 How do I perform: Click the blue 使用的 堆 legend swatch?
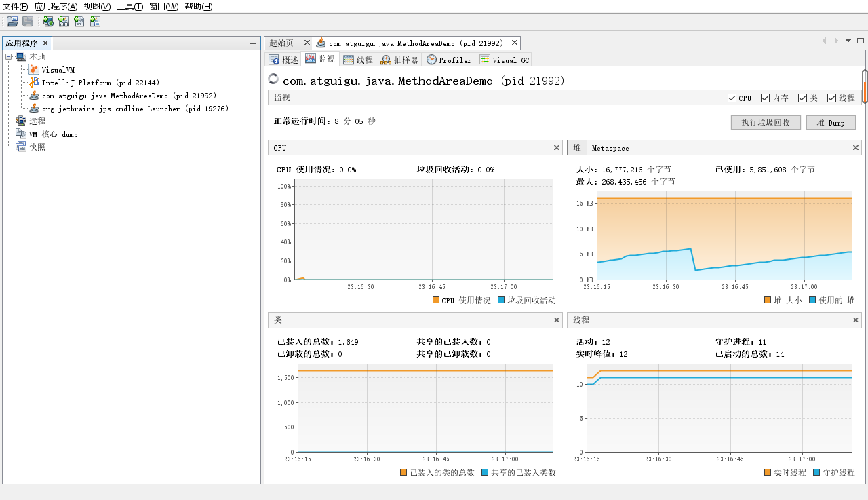[812, 300]
